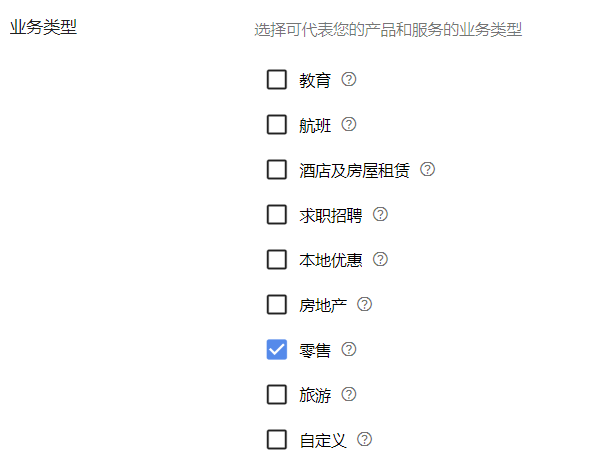Select the 酒店及房屋租赁 checkbox
Screen dimensions: 611x462
[x=277, y=170]
